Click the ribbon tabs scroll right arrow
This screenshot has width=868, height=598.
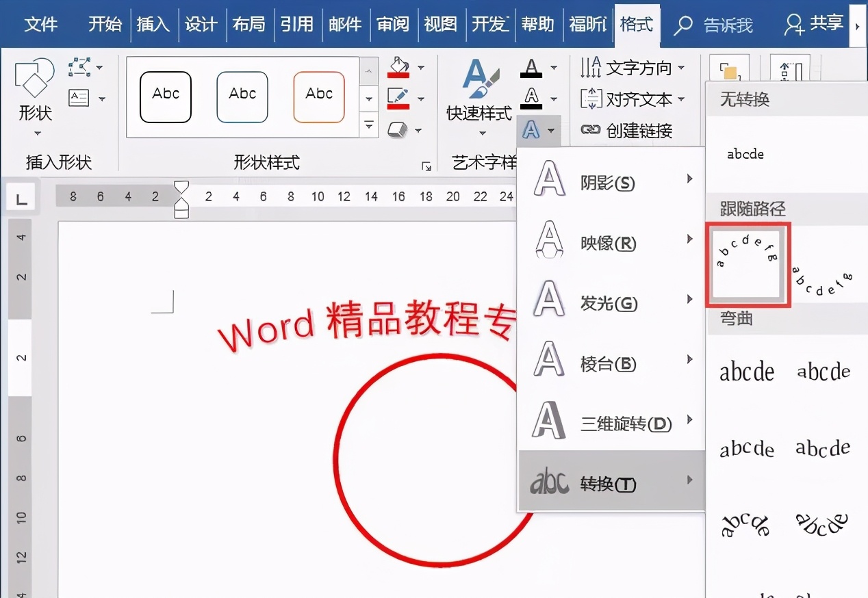pos(858,26)
